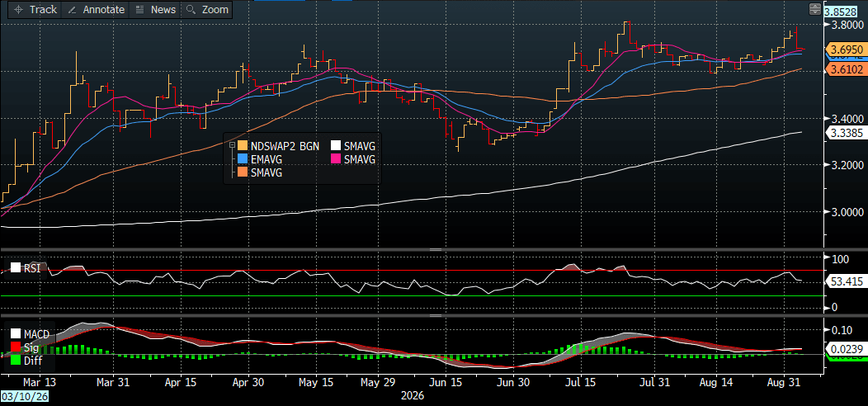Click the white RSI legend swatch
This screenshot has width=868, height=406.
click(16, 267)
